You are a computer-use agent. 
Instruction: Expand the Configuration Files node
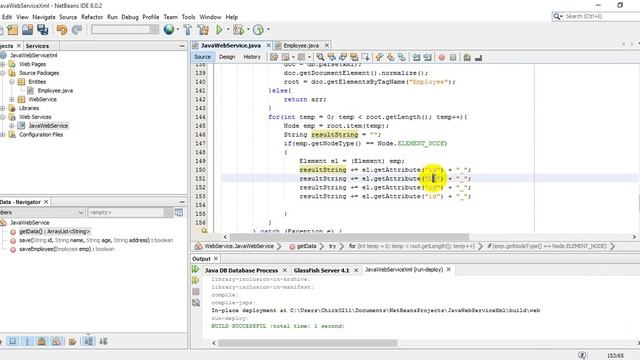point(3,135)
